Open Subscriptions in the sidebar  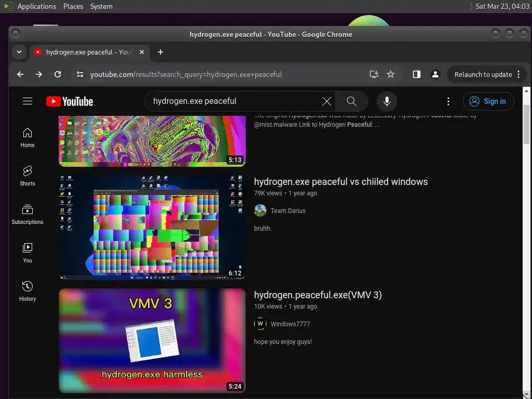pos(28,215)
